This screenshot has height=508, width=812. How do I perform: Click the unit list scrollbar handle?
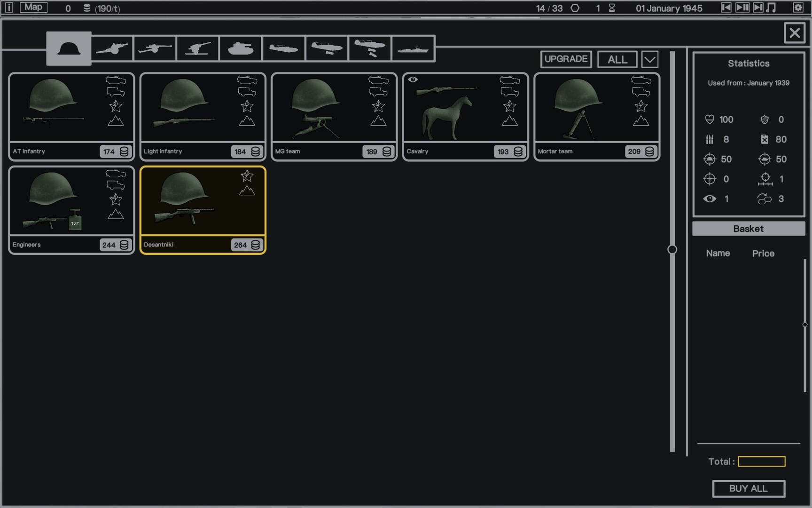point(672,249)
